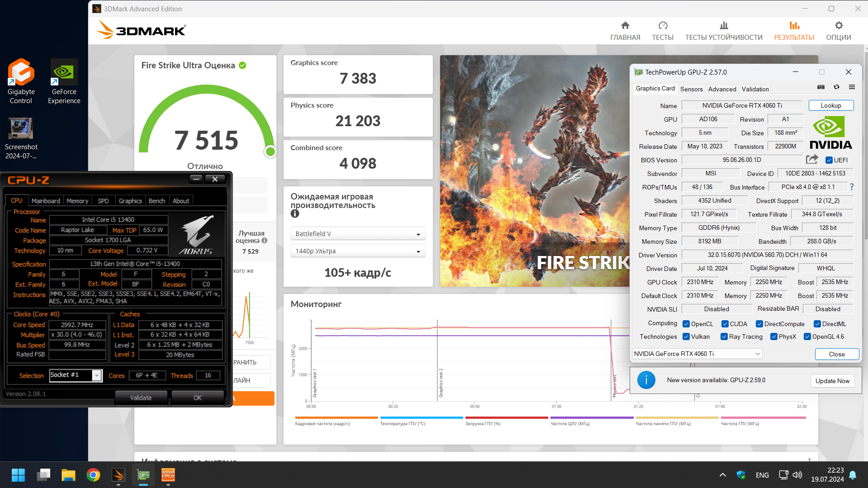Click BIOS export share icon in GPU-Z
Screen dimensions: 868x488
point(812,159)
